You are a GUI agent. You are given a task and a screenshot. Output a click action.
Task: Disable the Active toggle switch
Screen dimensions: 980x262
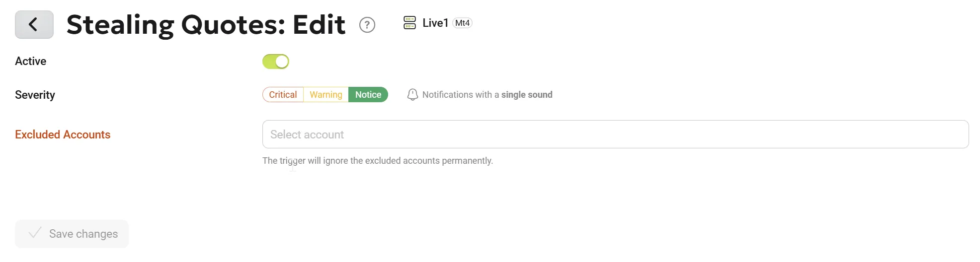(x=276, y=62)
